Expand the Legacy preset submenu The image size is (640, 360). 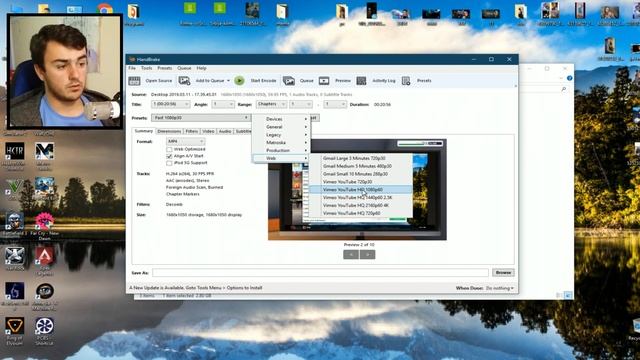(282, 135)
